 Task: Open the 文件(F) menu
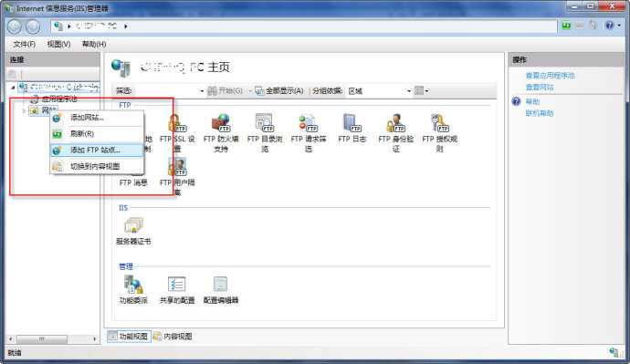24,44
